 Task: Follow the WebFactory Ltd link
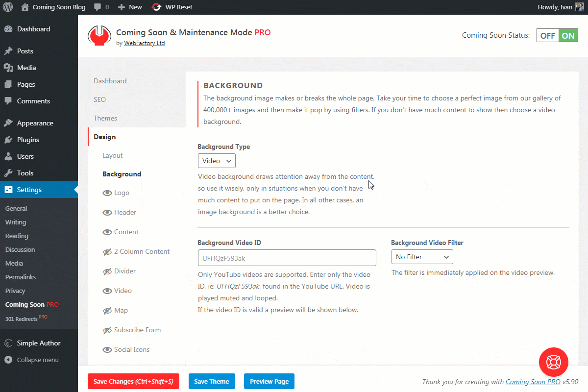click(x=144, y=43)
